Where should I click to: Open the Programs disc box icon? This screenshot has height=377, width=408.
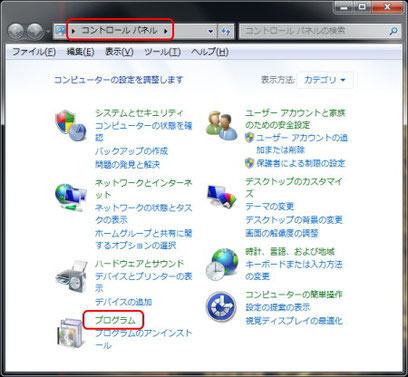pyautogui.click(x=70, y=333)
